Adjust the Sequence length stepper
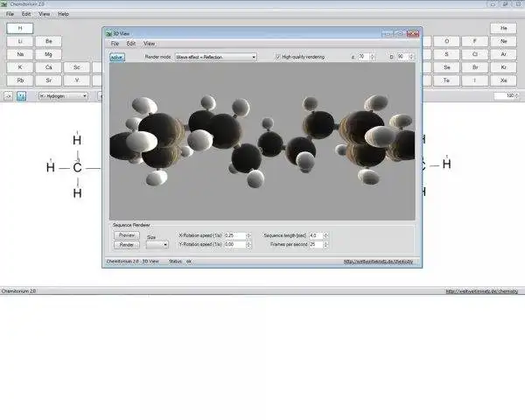The height and width of the screenshot is (420, 525). (x=325, y=235)
